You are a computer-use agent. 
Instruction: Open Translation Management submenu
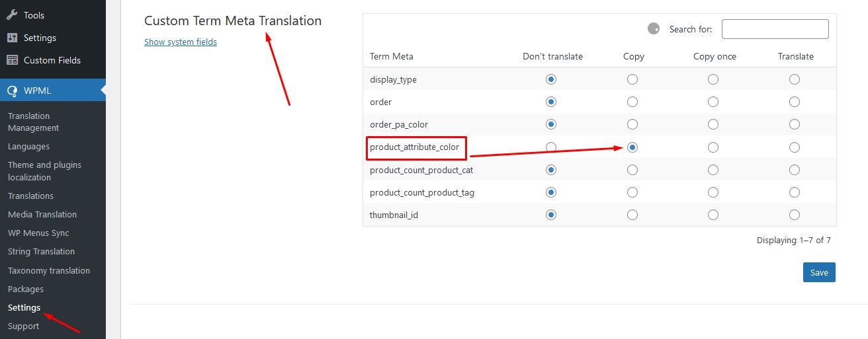pyautogui.click(x=33, y=122)
